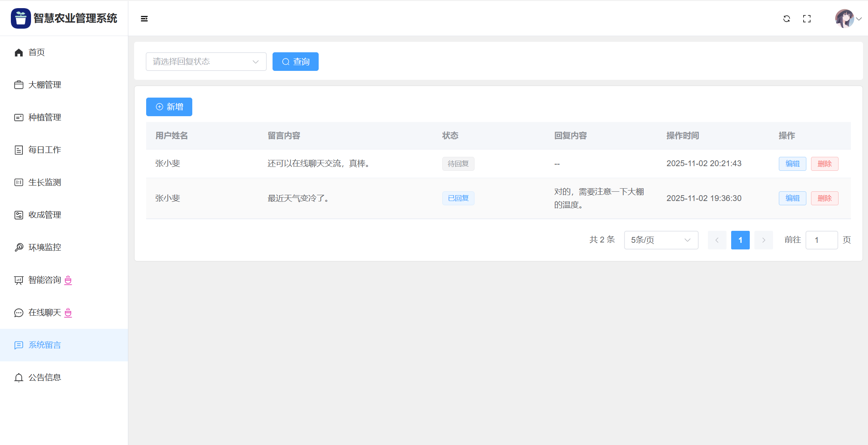Click the refresh icon in header
Image resolution: width=868 pixels, height=445 pixels.
click(x=787, y=19)
